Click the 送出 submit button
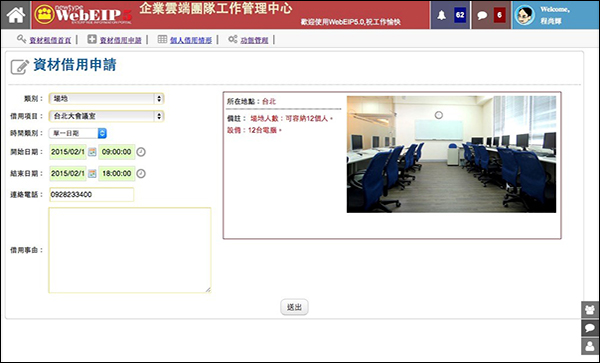 click(294, 307)
